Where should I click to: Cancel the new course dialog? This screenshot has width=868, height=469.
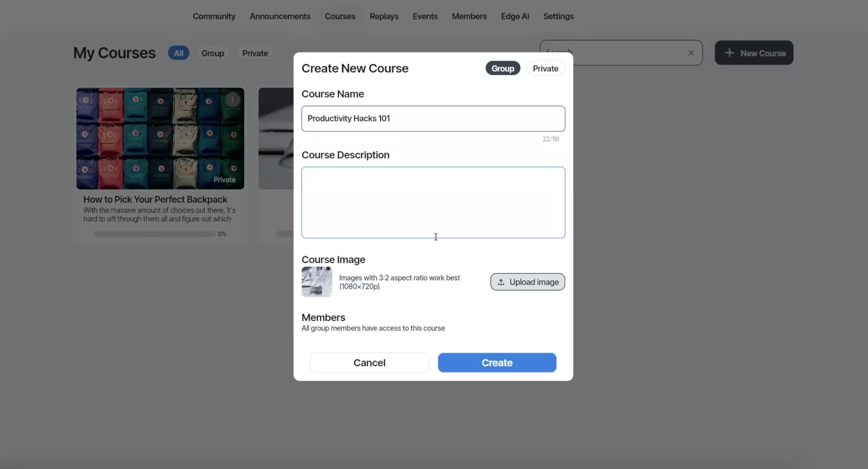click(x=369, y=363)
